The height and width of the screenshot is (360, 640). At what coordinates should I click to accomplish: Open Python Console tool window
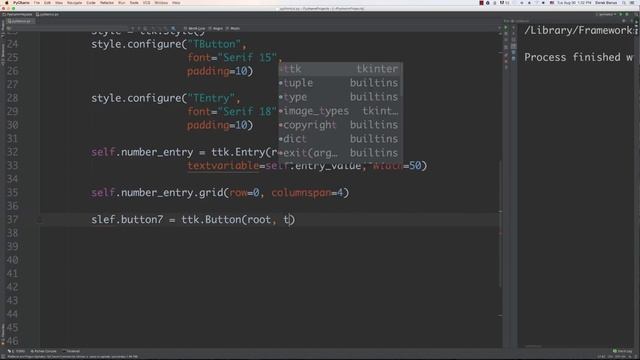[x=44, y=351]
